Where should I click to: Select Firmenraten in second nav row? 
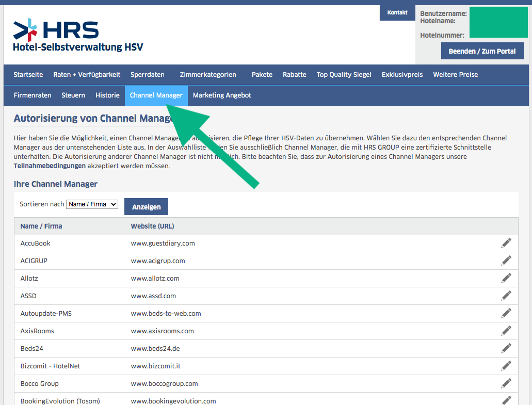(33, 95)
